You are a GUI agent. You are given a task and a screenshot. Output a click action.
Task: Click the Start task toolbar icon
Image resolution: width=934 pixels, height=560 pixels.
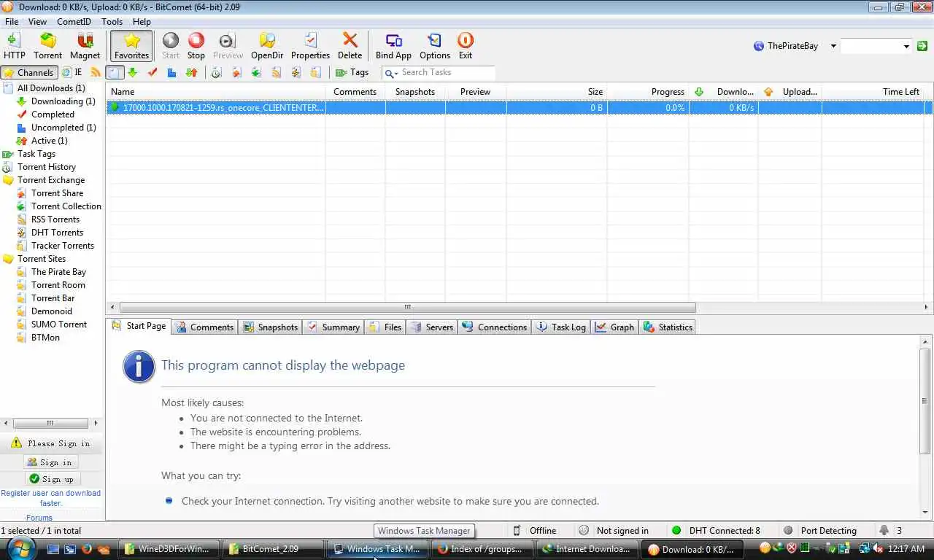(x=171, y=45)
